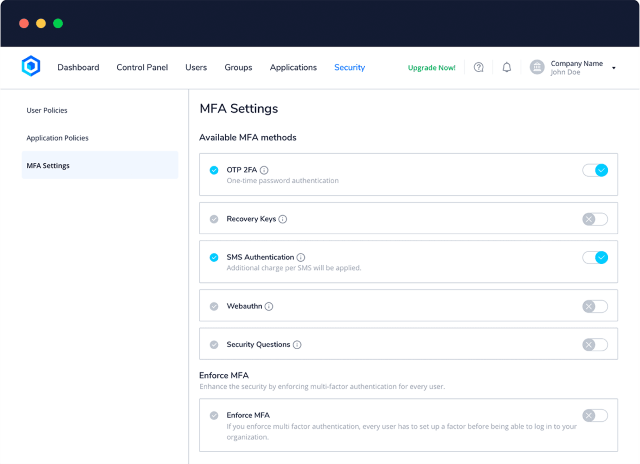Click Recovery Keys grey check status icon
640x464 pixels.
214,219
